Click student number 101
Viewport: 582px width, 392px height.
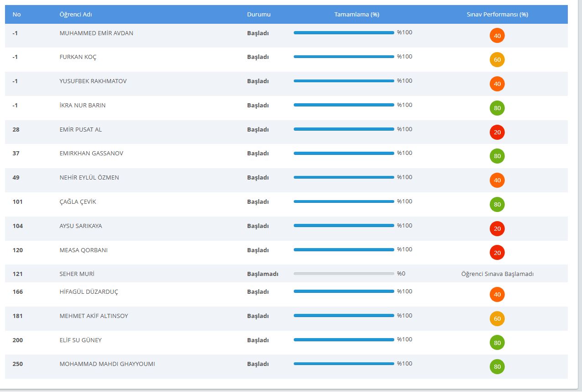click(x=18, y=202)
